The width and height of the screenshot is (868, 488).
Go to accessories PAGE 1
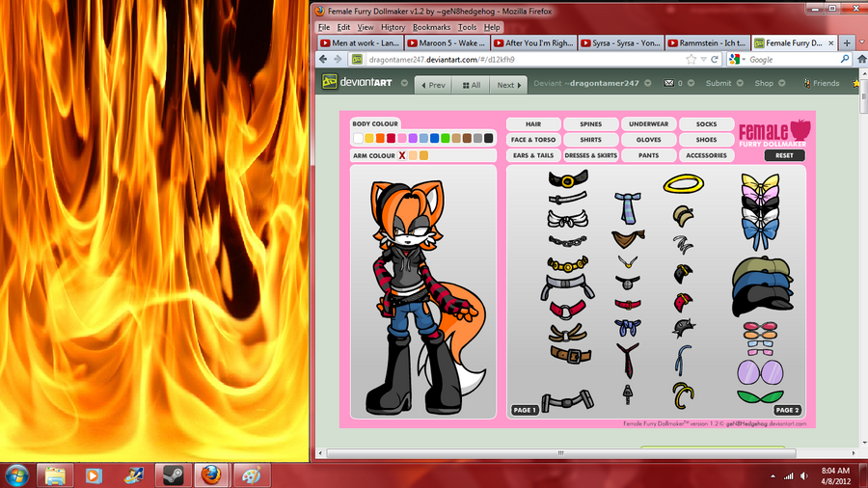point(525,410)
